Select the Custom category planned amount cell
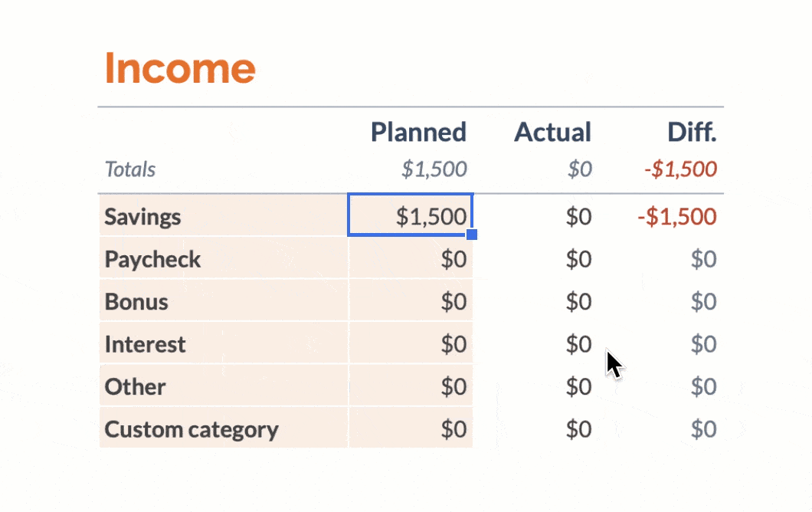Viewport: 812px width, 512px height. coord(411,428)
